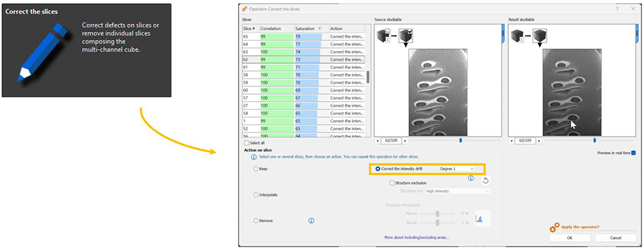
Task: Open the Degree 1 dropdown
Action: 457,169
